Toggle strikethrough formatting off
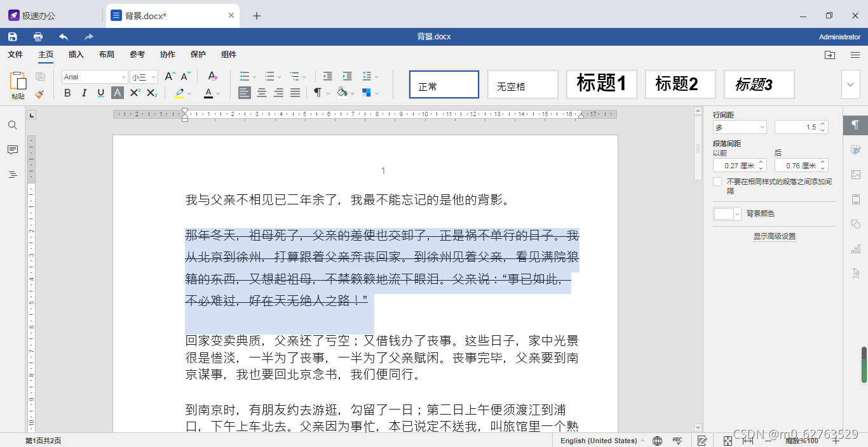Screen dimensions: 868x447 (118, 93)
